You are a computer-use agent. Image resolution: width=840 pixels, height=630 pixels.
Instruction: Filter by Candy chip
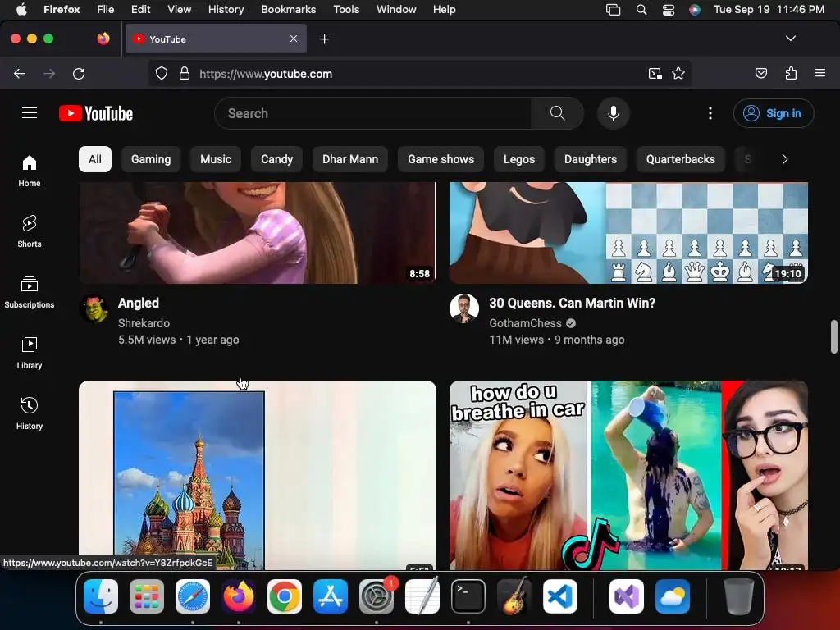tap(277, 159)
